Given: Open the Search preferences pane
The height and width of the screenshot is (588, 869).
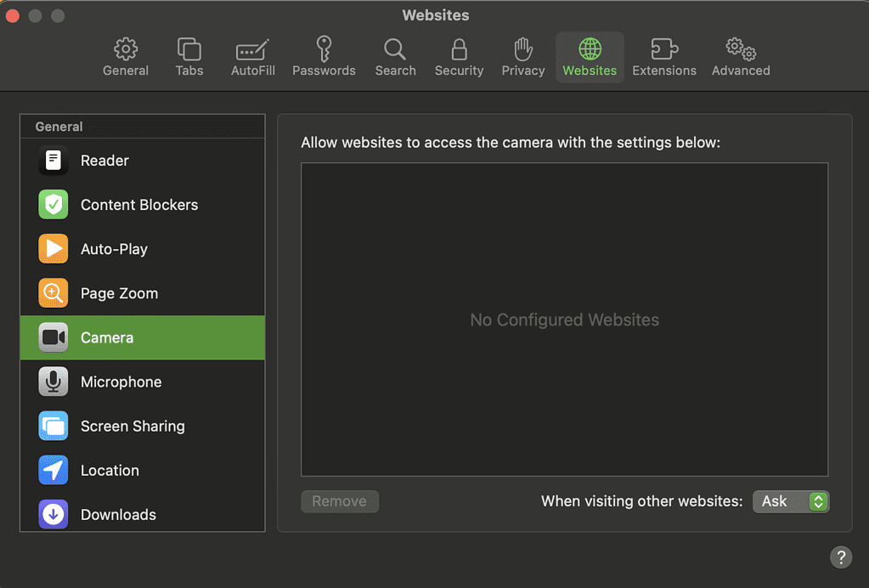Looking at the screenshot, I should tap(395, 57).
